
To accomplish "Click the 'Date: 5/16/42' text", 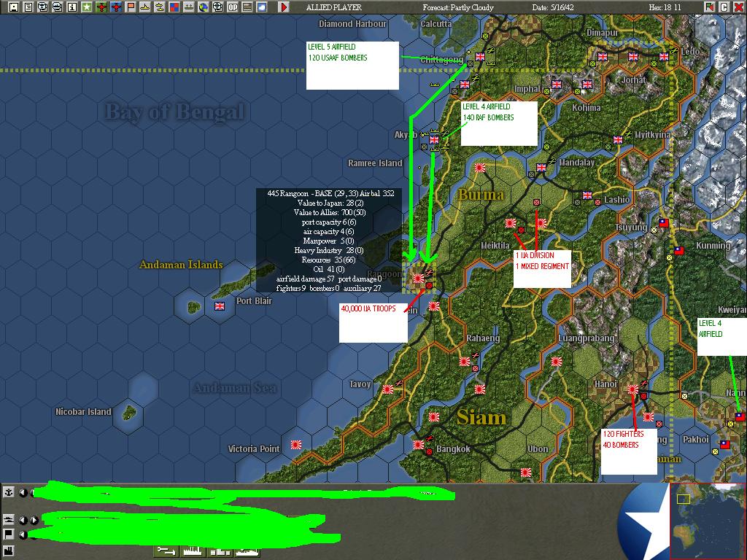I will tap(553, 7).
